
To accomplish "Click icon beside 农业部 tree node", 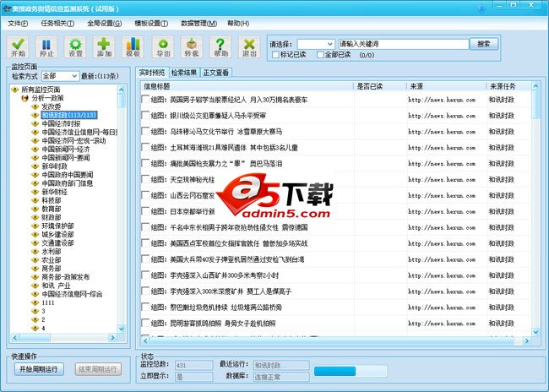I will (35, 260).
